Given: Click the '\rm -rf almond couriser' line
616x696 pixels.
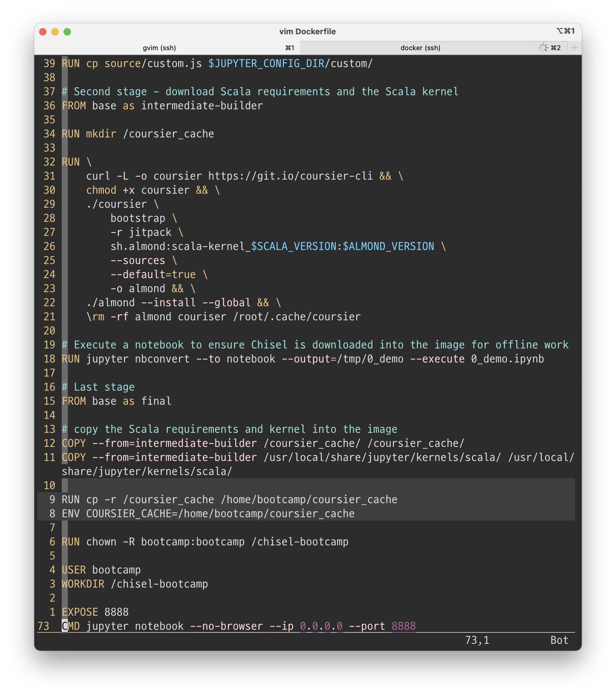Looking at the screenshot, I should tap(223, 317).
